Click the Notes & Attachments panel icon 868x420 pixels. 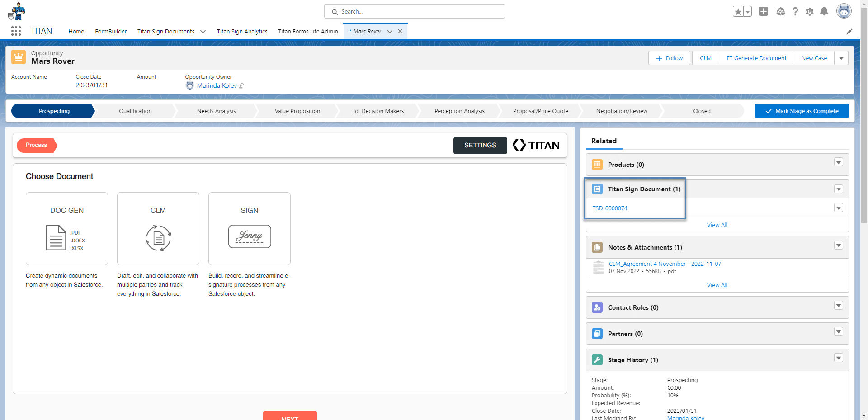597,247
